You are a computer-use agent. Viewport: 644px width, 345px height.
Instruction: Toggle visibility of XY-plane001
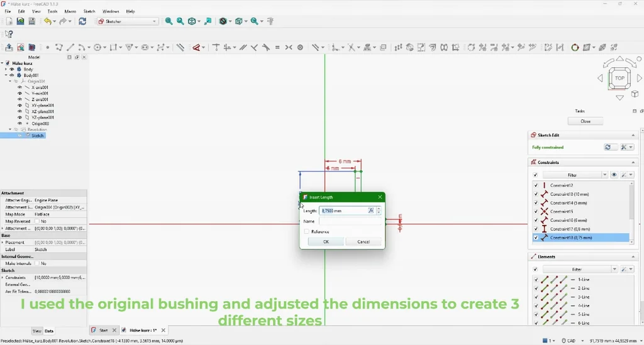point(19,106)
